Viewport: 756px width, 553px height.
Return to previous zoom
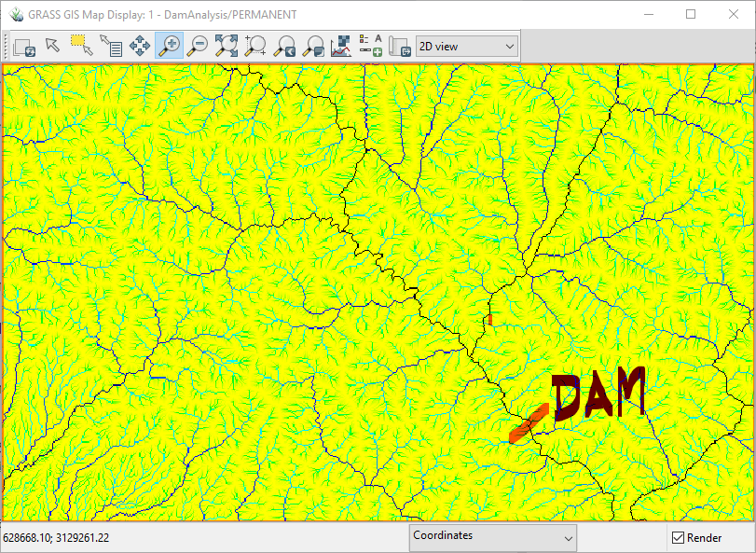284,46
